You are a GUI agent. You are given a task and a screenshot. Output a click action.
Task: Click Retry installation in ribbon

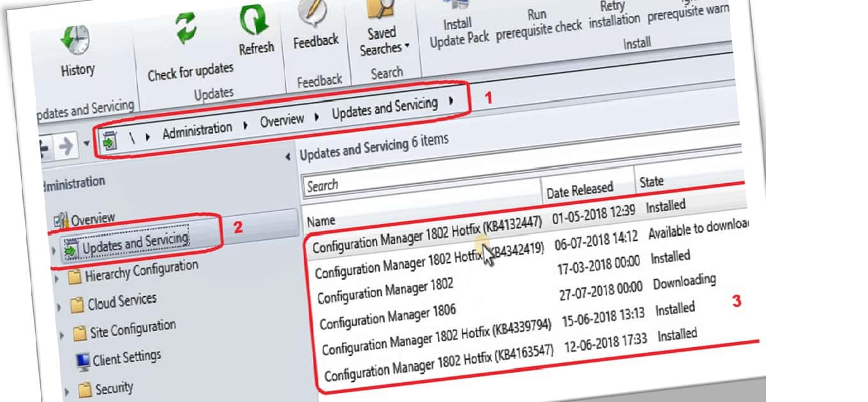613,14
